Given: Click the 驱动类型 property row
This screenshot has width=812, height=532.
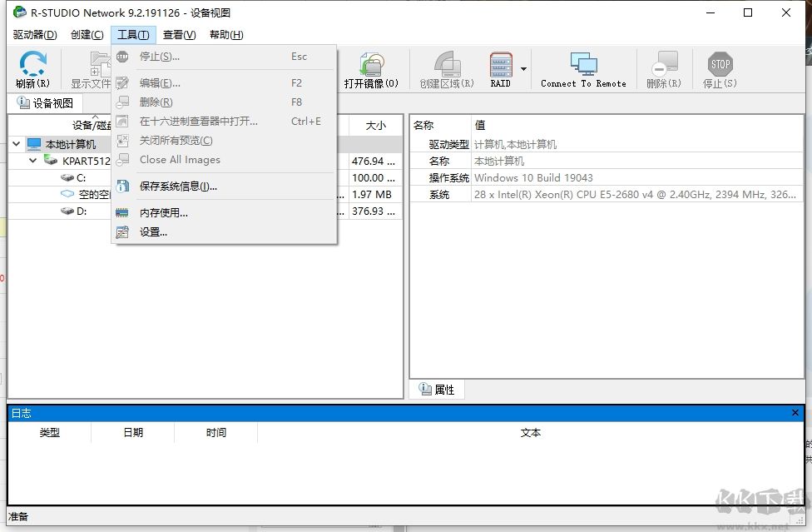Looking at the screenshot, I should pyautogui.click(x=607, y=145).
